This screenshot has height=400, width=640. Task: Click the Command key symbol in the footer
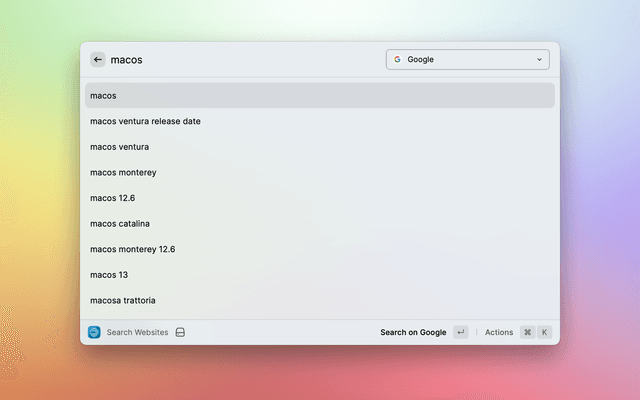[527, 332]
